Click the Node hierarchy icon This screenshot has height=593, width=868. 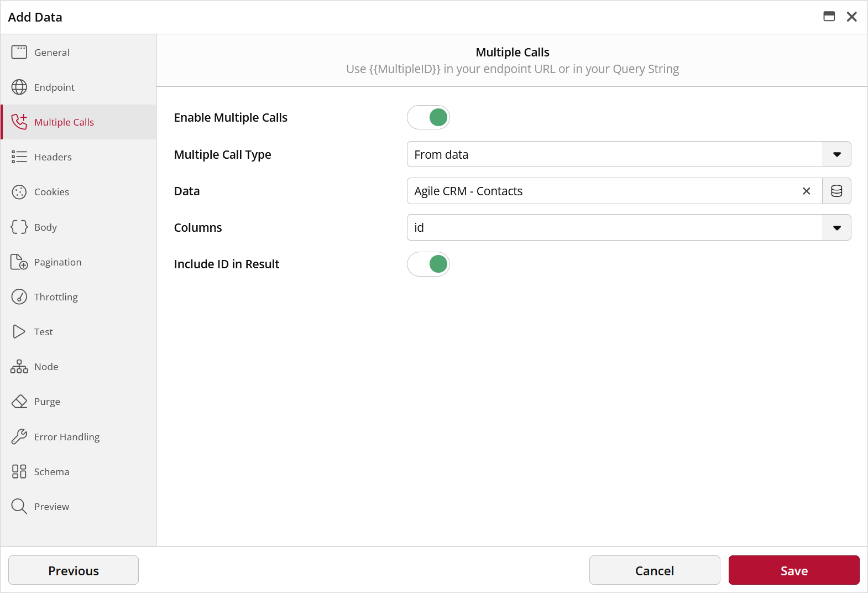pos(19,366)
